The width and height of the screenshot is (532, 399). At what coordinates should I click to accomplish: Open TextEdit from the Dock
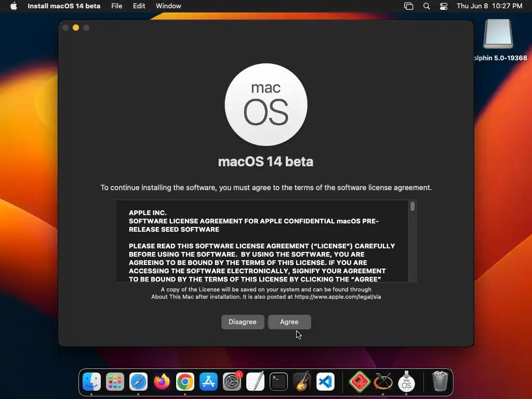point(256,382)
